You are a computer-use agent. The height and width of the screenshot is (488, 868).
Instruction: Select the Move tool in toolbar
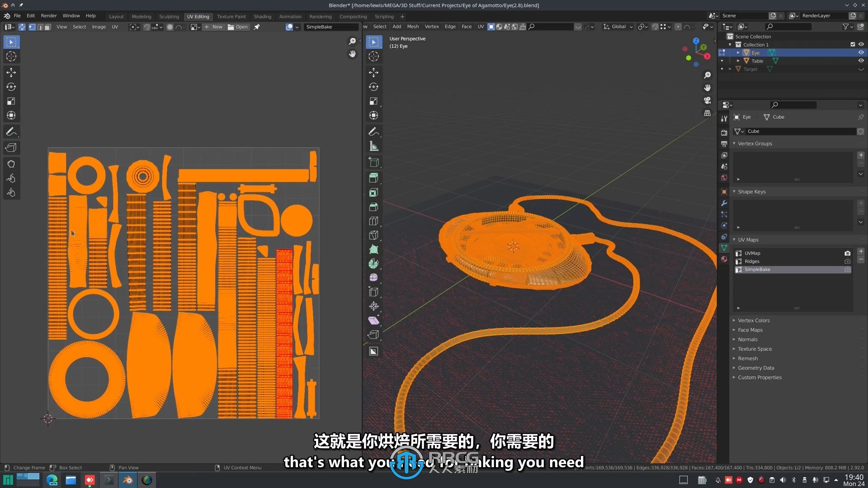coord(11,71)
